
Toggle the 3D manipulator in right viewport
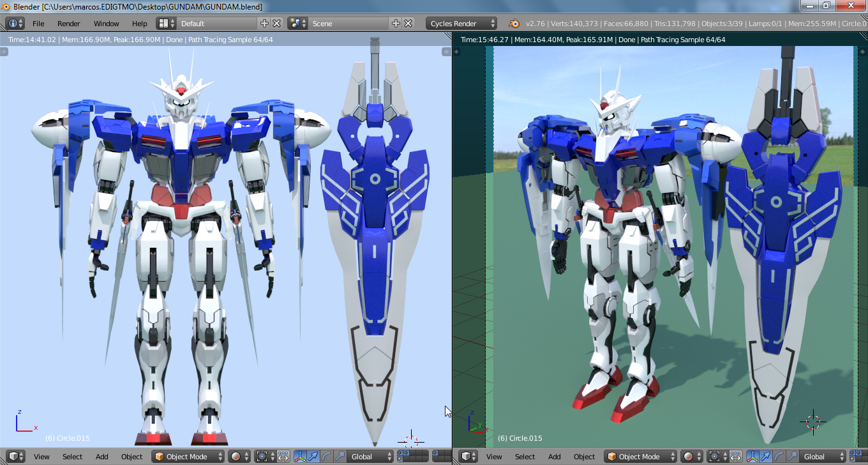[x=752, y=457]
